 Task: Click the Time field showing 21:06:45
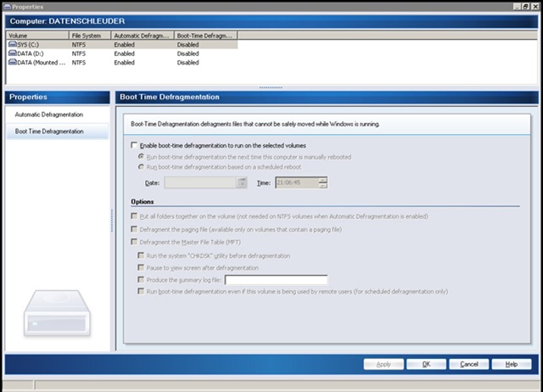[297, 182]
